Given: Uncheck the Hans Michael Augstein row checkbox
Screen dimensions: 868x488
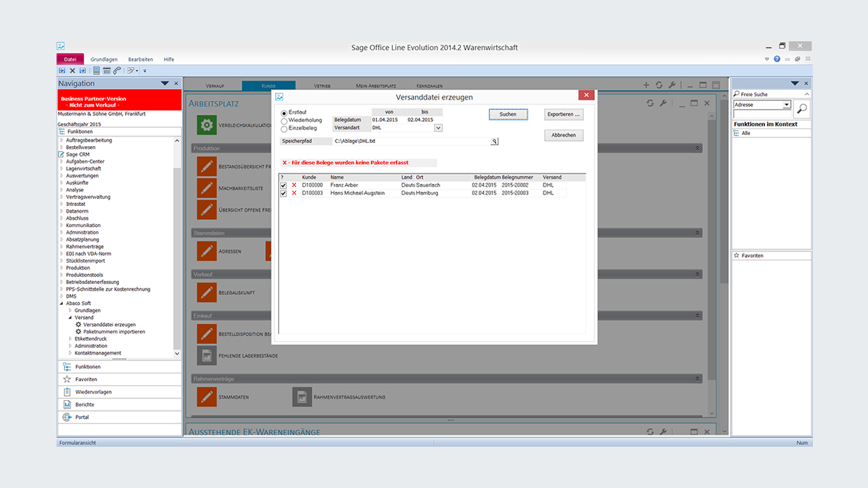Looking at the screenshot, I should point(283,193).
